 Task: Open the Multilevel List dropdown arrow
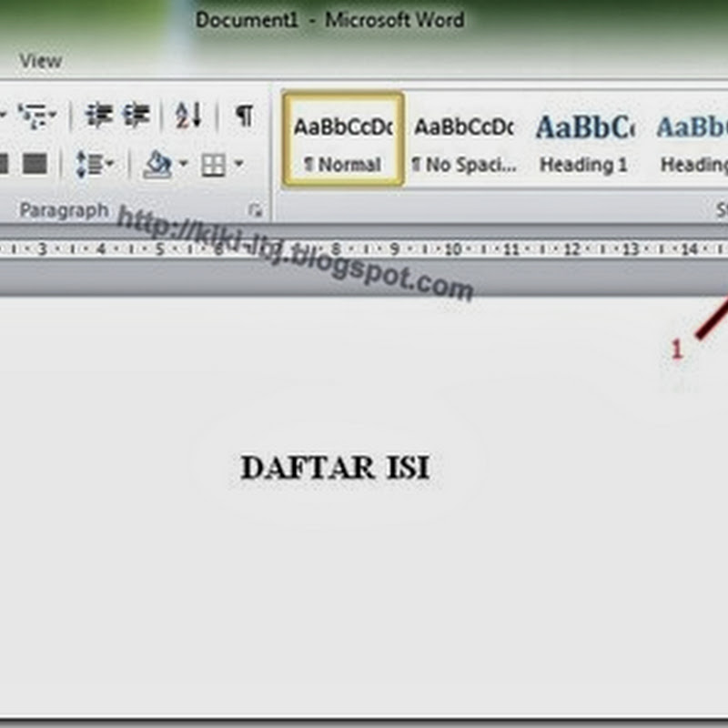coord(53,116)
